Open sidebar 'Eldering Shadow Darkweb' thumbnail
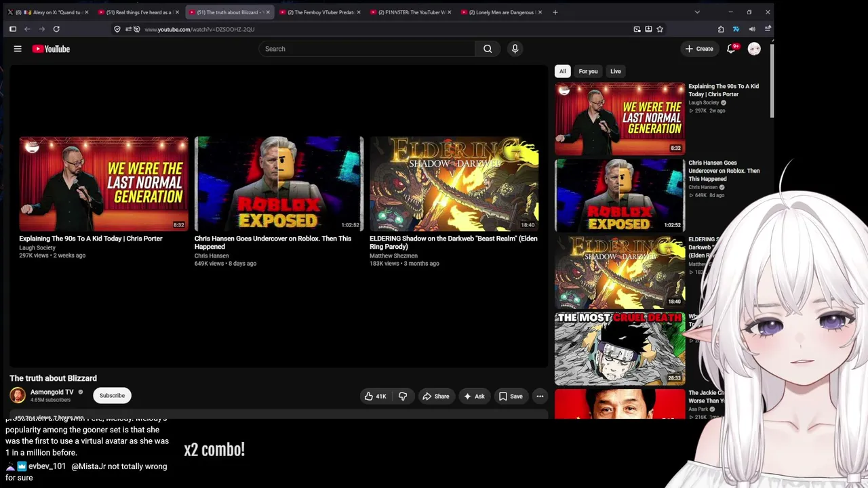The height and width of the screenshot is (488, 868). pyautogui.click(x=620, y=272)
